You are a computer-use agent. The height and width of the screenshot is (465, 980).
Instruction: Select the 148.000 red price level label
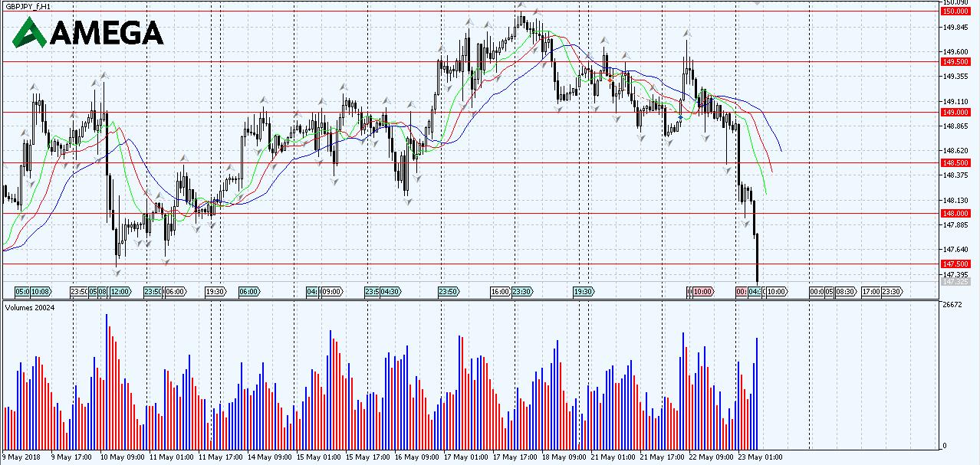[x=955, y=214]
